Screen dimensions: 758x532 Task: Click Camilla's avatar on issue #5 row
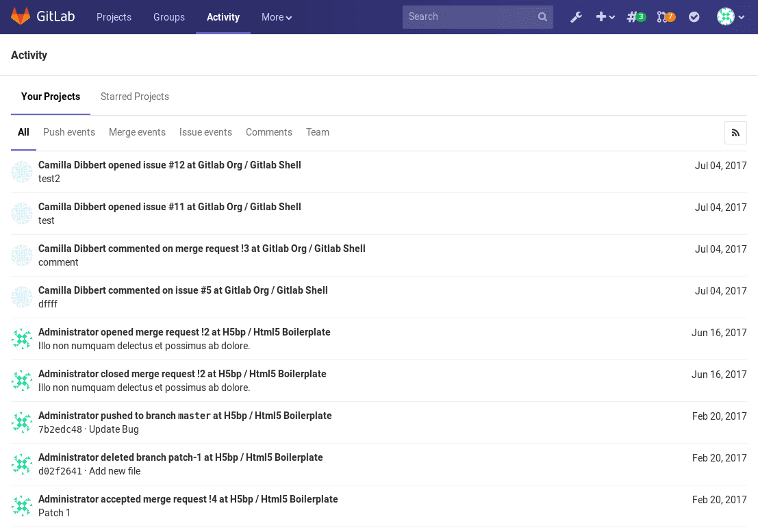[x=22, y=297]
